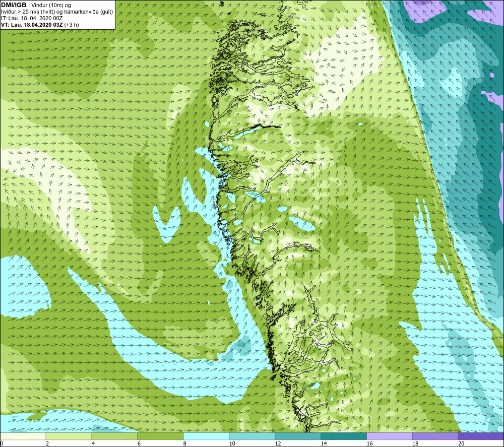The height and width of the screenshot is (447, 504).
Task: Click the 'hviður > 25 m/s' legend line
Action: coord(57,12)
